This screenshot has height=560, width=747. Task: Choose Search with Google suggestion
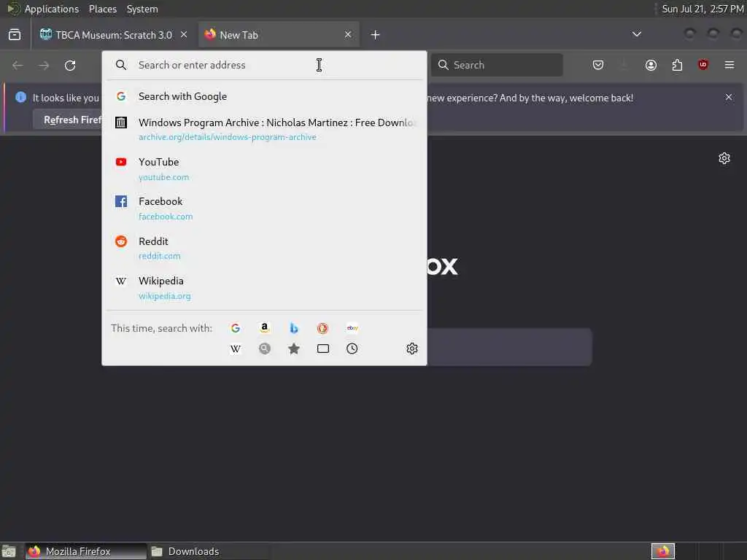[264, 96]
